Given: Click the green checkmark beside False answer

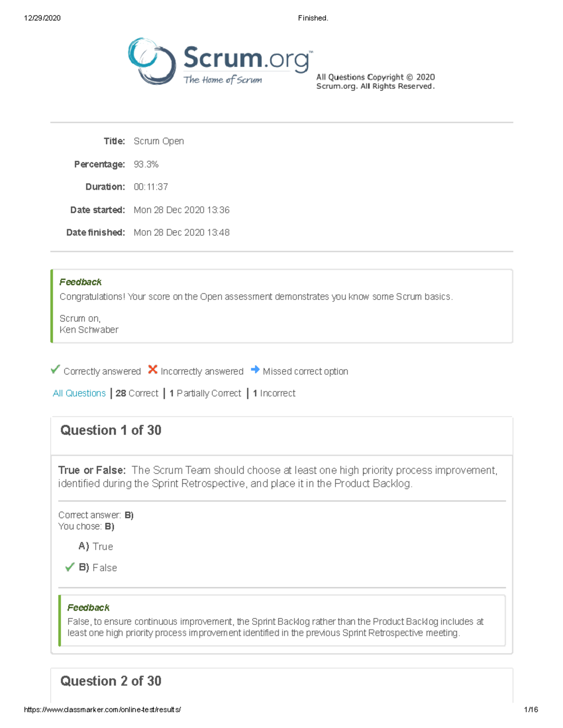Looking at the screenshot, I should point(70,567).
